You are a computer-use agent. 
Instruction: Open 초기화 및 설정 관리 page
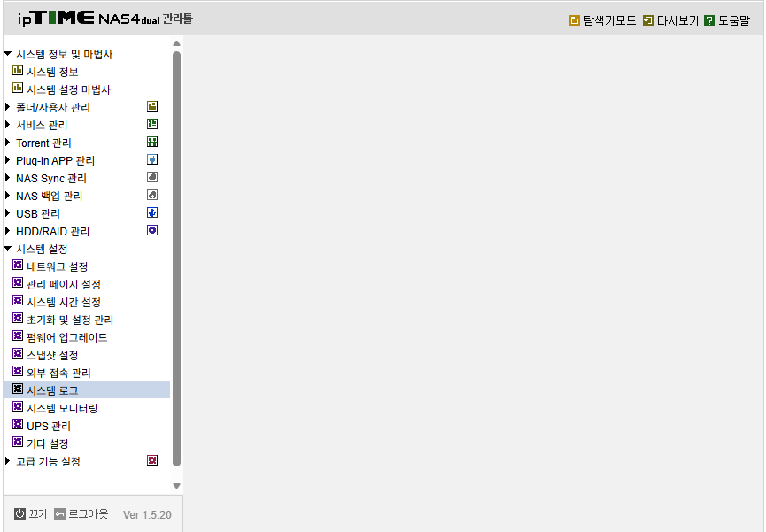click(70, 320)
